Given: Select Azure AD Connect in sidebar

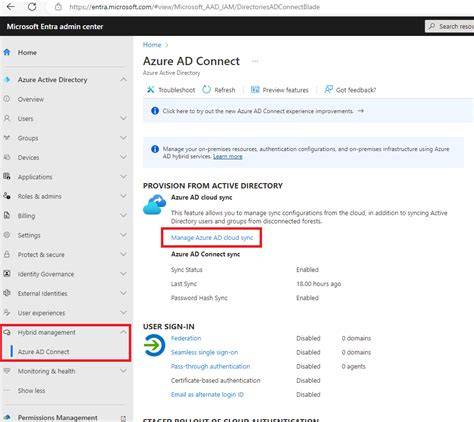Looking at the screenshot, I should pos(44,352).
